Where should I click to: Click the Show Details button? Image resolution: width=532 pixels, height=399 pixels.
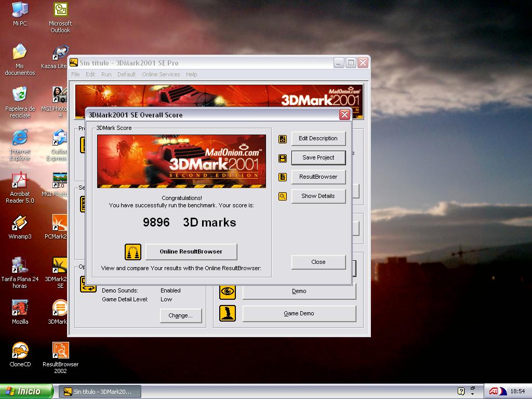[x=318, y=196]
